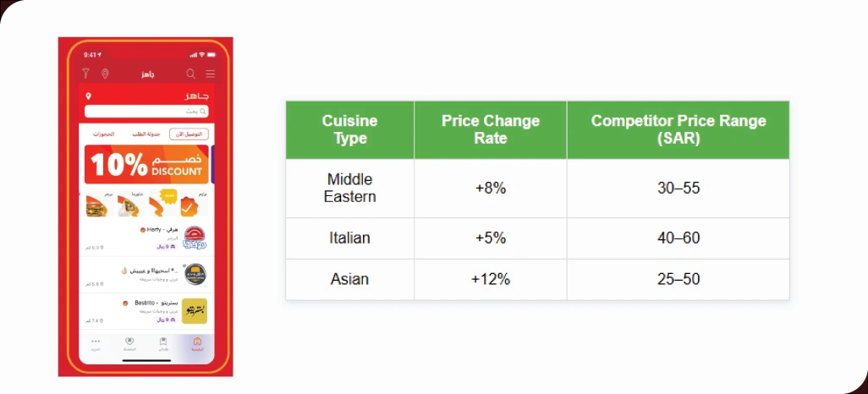
Task: Tap the filter funnel icon
Action: pos(85,74)
